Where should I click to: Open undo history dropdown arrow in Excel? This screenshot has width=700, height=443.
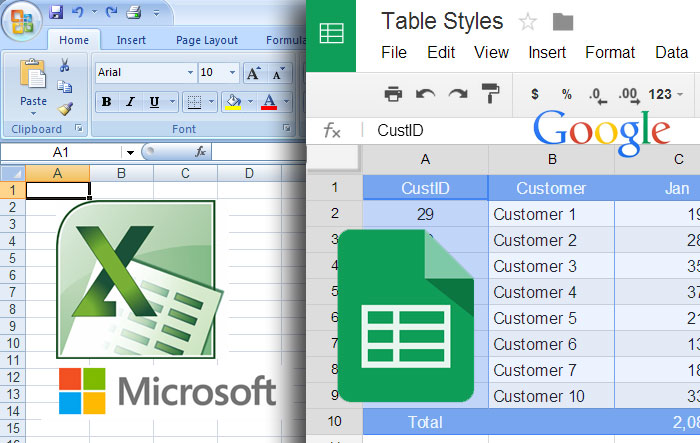point(94,12)
